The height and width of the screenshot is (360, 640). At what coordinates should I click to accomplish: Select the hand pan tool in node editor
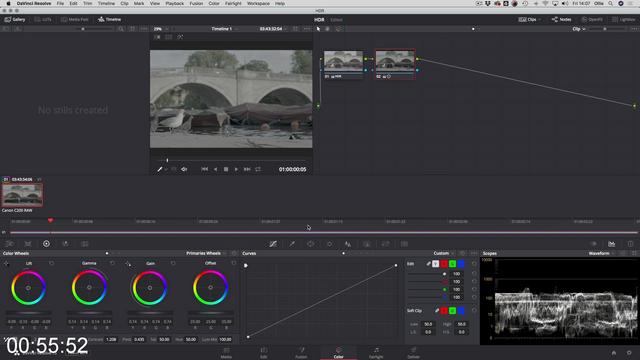[327, 29]
